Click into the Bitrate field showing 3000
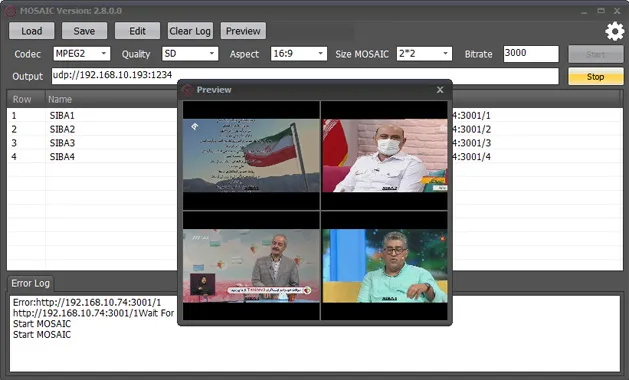 point(531,54)
